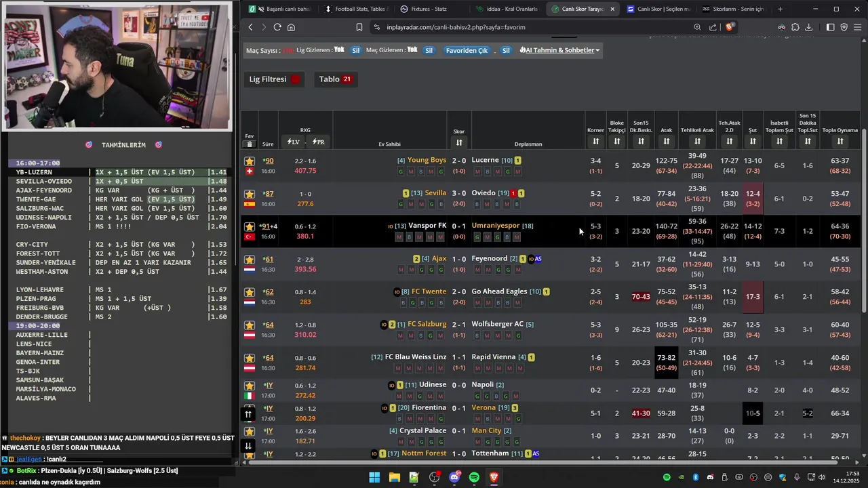Click the browser back arrow
Image resolution: width=868 pixels, height=488 pixels.
(250, 27)
